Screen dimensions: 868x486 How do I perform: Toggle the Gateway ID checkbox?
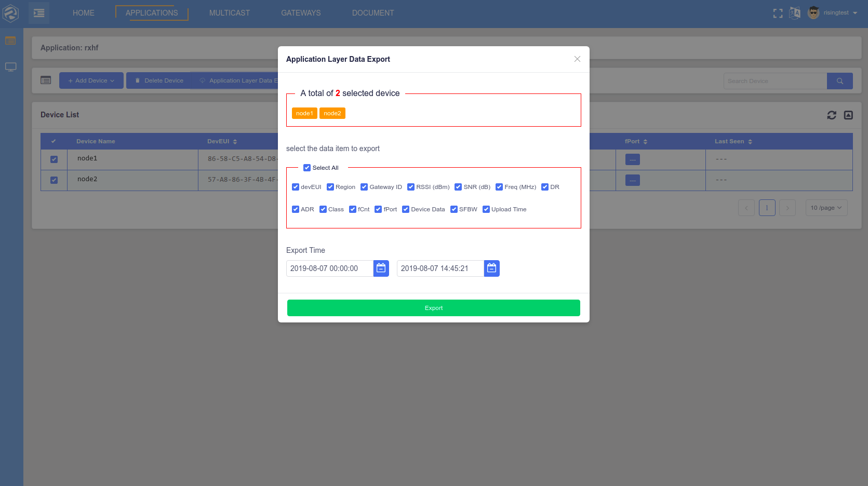pos(364,187)
